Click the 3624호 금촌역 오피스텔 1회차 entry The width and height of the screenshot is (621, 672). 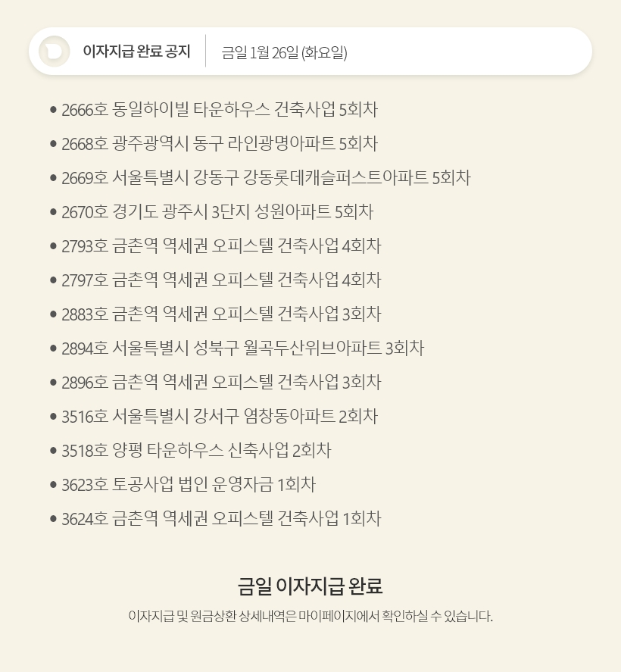pyautogui.click(x=221, y=519)
